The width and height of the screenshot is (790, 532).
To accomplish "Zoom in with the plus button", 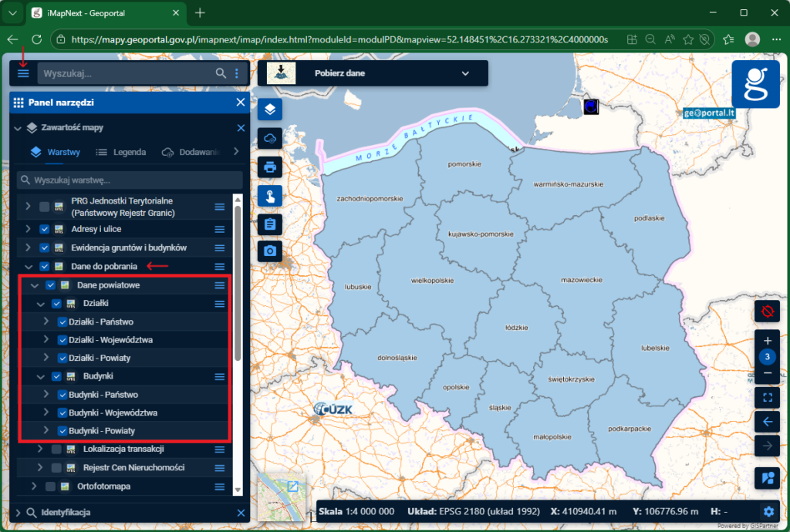I will (767, 341).
